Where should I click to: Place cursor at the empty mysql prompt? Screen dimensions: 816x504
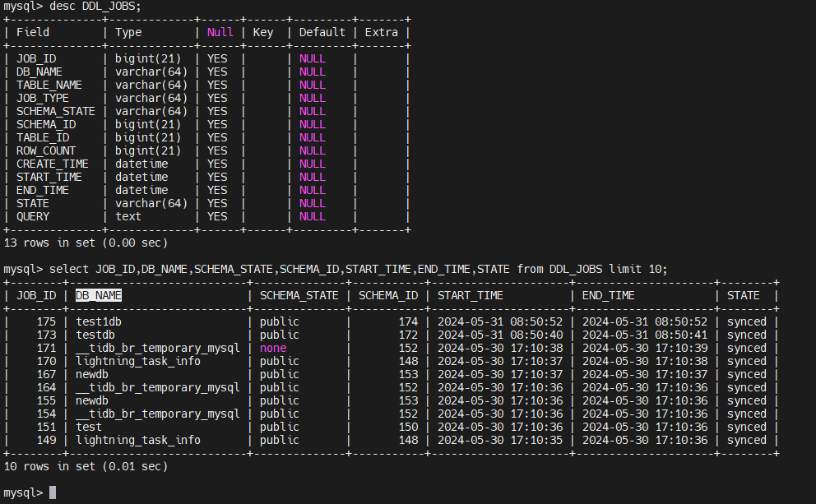(x=53, y=492)
